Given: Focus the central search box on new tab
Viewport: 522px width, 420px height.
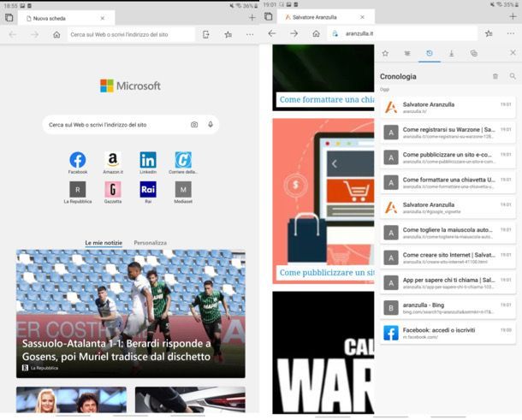Looking at the screenshot, I should click(x=130, y=125).
